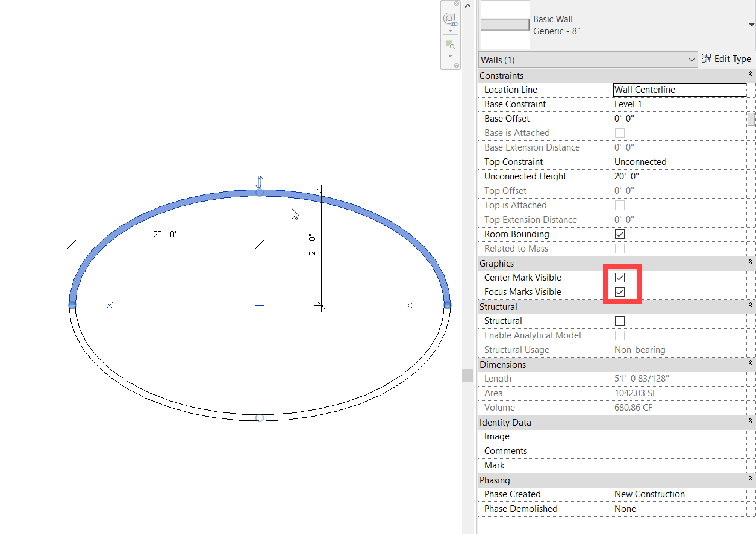
Task: Disable Focus Marks Visible
Action: pyautogui.click(x=619, y=292)
